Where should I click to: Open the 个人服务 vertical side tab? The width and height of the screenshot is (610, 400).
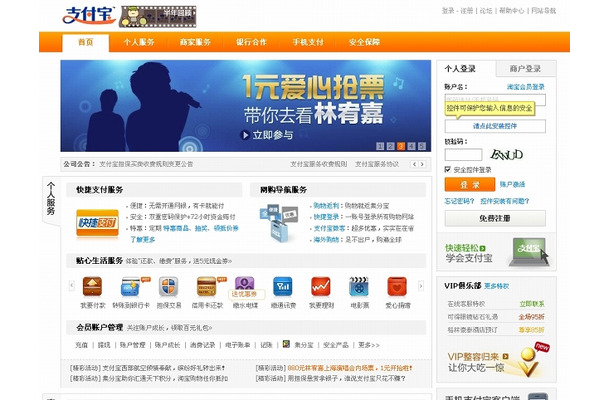(x=51, y=199)
